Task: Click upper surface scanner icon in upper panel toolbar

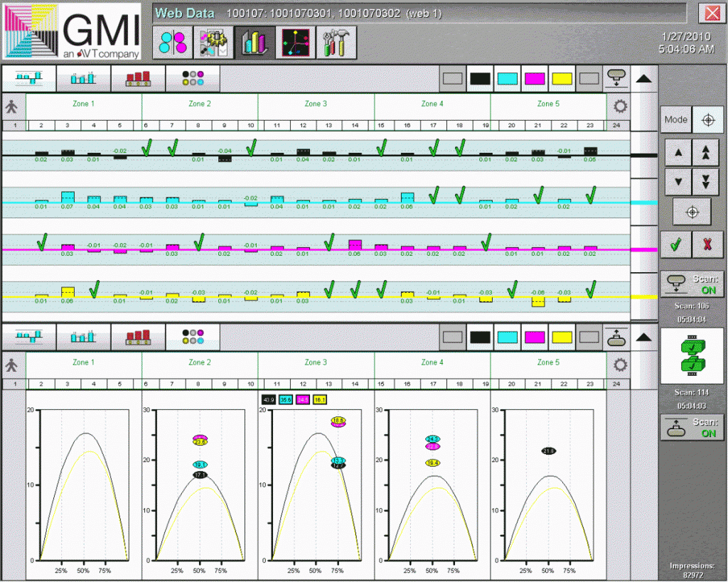Action: [616, 77]
